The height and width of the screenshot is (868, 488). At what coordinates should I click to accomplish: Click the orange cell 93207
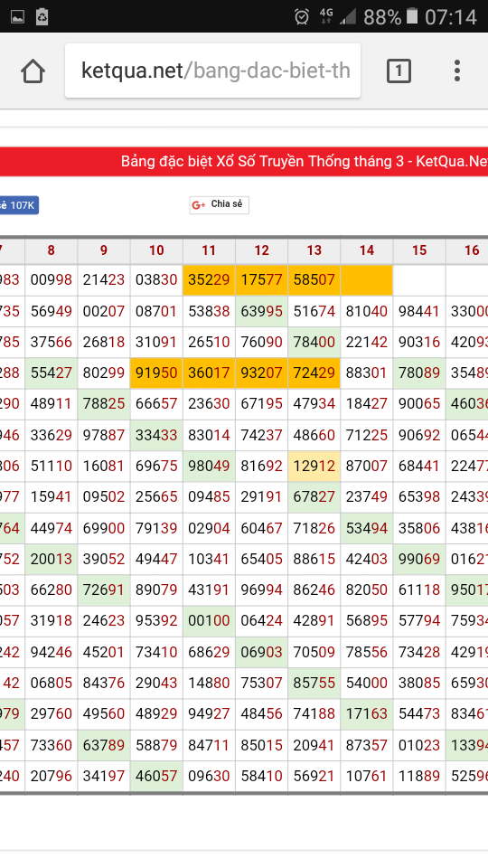point(261,373)
